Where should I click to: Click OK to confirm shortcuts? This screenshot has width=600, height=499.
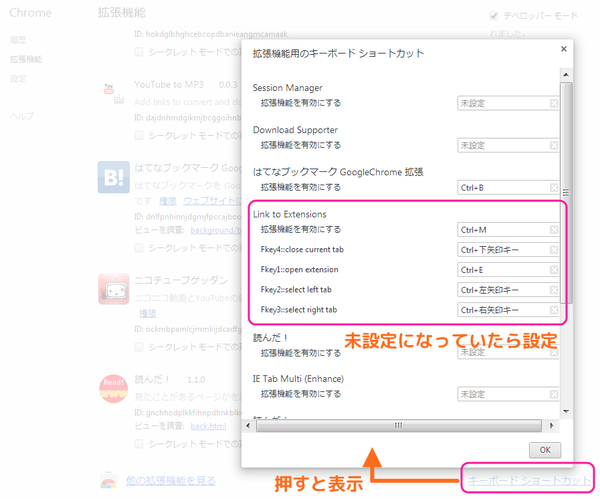coord(545,450)
